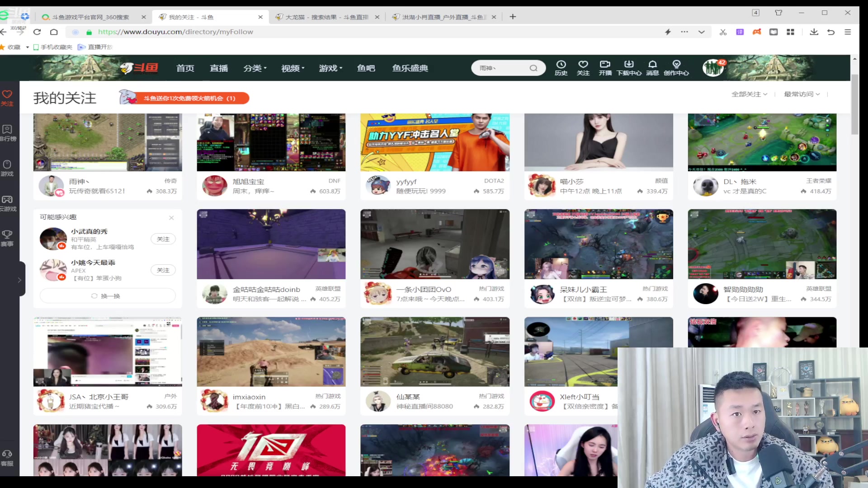Open 赛事 trophy icon in sidebar
The width and height of the screenshot is (868, 488).
pos(7,238)
